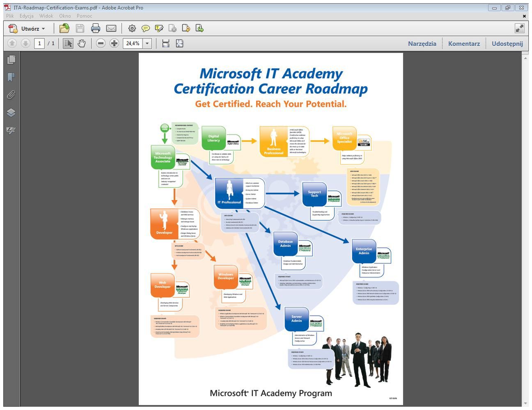Go to next page arrow
This screenshot has height=410, width=532.
(x=25, y=43)
